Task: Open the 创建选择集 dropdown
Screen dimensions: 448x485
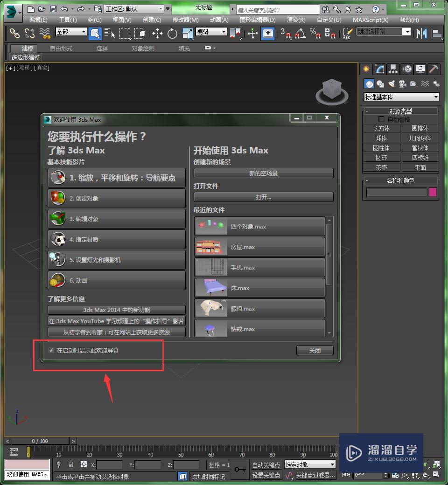Action: (x=383, y=32)
